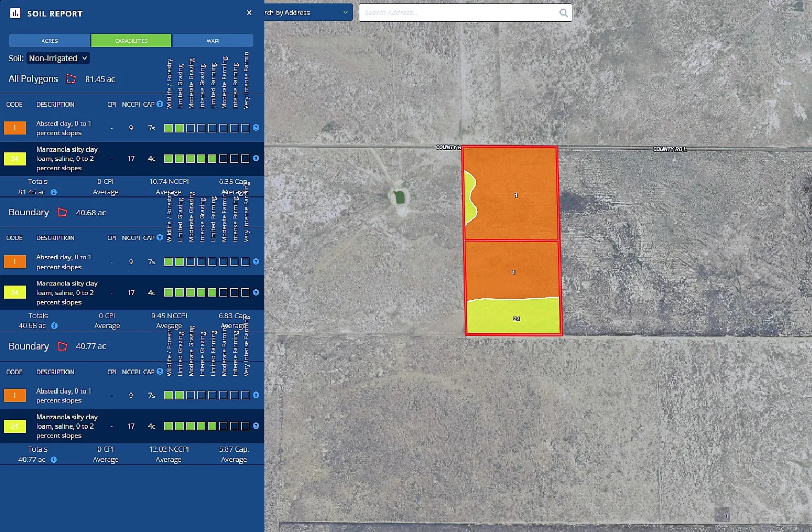Click info icon beside 40.68 ac totals

click(x=54, y=326)
